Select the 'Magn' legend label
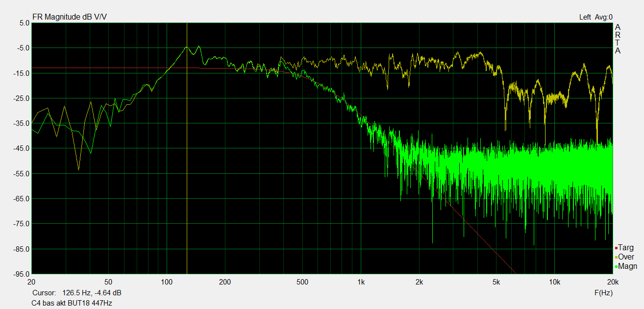Screen dimensions: 644x309 click(628, 266)
